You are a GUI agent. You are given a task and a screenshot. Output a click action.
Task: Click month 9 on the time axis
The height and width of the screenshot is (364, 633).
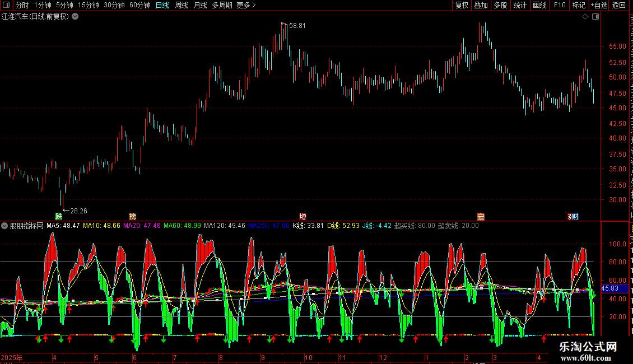click(263, 357)
